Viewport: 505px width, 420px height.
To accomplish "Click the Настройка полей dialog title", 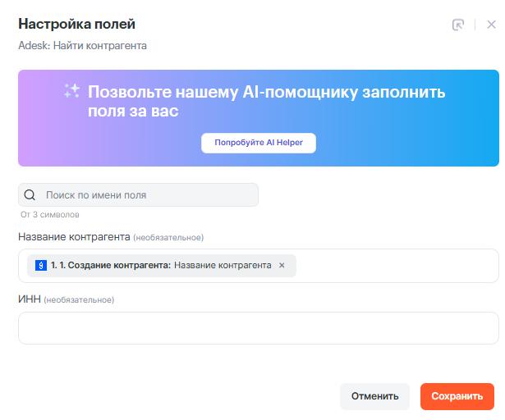I will tap(76, 25).
